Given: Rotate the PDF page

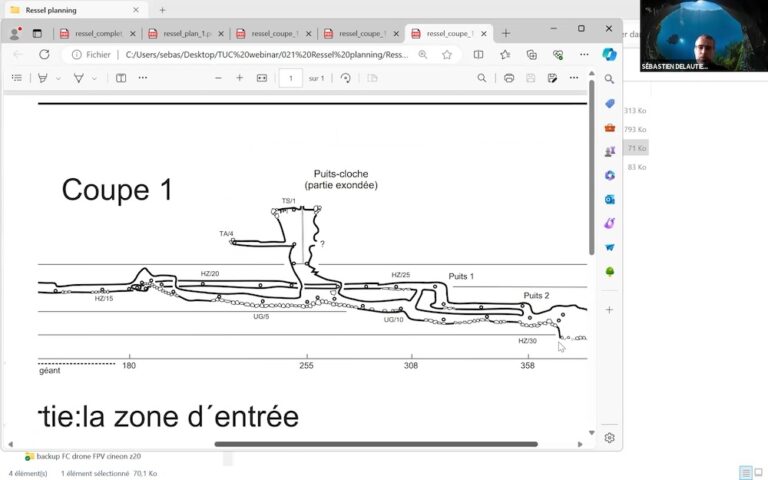Looking at the screenshot, I should (x=345, y=78).
